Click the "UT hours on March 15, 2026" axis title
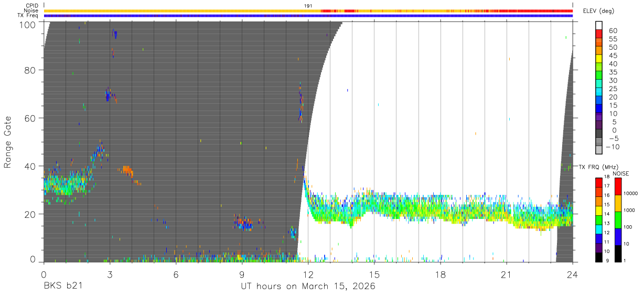Screen dimensions: 644x297 (x=308, y=286)
